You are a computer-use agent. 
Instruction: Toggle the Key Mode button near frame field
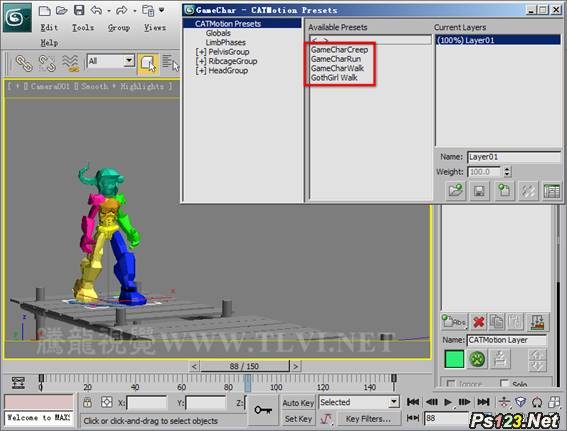pyautogui.click(x=413, y=418)
